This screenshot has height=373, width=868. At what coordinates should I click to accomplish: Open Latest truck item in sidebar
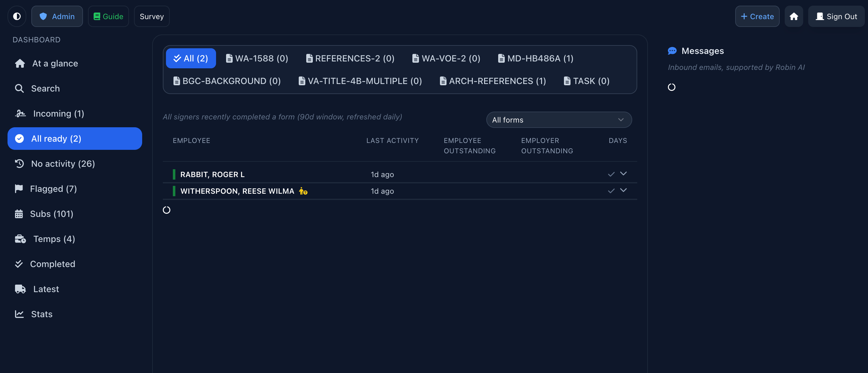46,289
